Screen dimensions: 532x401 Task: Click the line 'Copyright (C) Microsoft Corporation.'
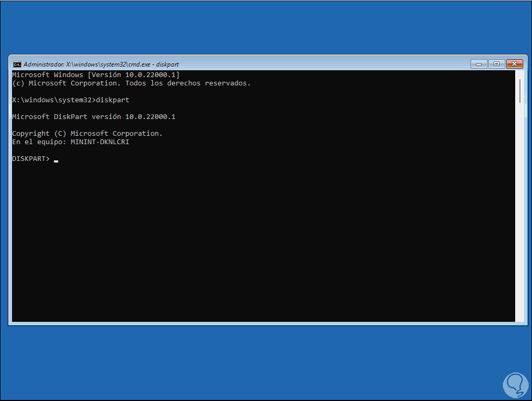pos(87,133)
